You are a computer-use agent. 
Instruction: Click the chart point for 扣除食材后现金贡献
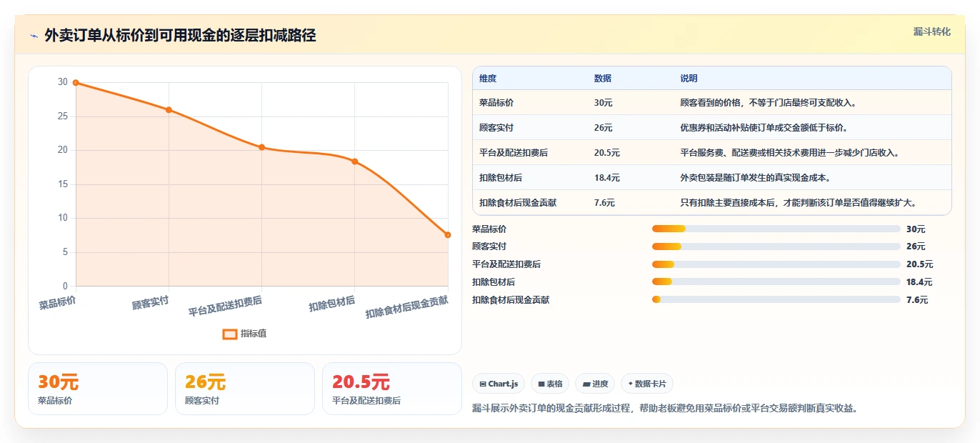(x=447, y=235)
